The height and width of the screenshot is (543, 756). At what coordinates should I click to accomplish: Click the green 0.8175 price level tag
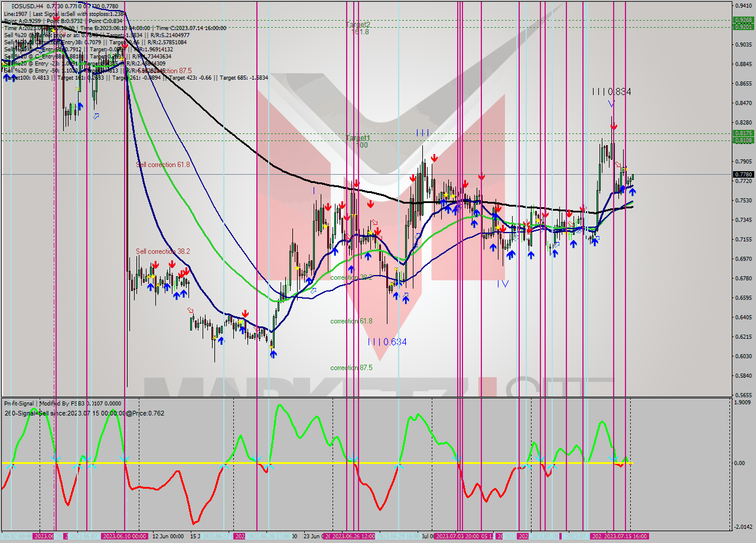[743, 133]
